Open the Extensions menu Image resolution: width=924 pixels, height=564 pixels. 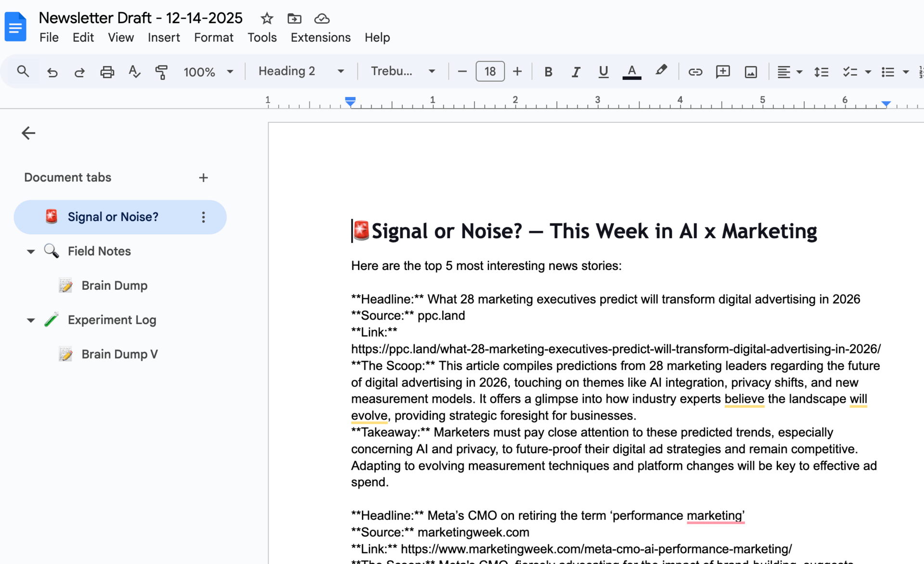click(321, 38)
